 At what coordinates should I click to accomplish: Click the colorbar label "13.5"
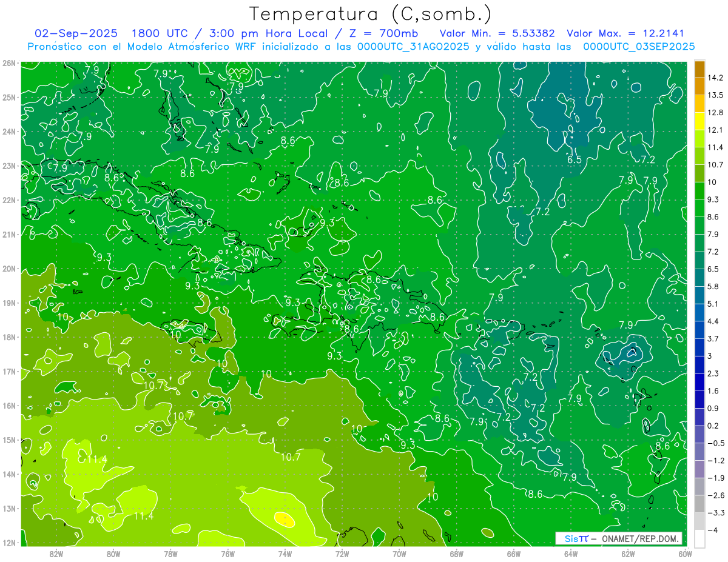715,95
